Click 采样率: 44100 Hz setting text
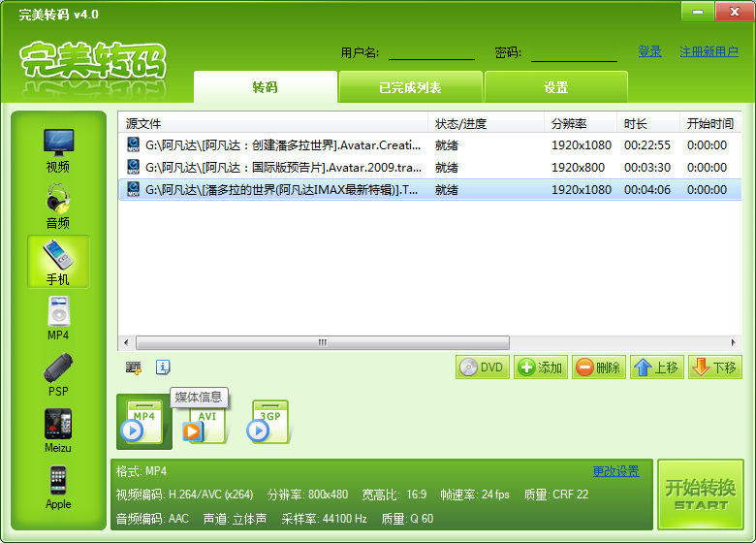Viewport: 756px width, 543px height. [x=324, y=519]
